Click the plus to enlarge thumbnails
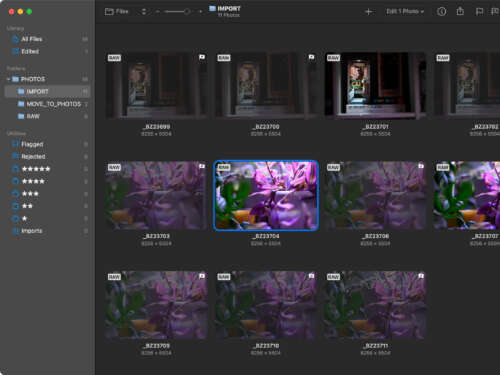The image size is (500, 375). pyautogui.click(x=200, y=12)
